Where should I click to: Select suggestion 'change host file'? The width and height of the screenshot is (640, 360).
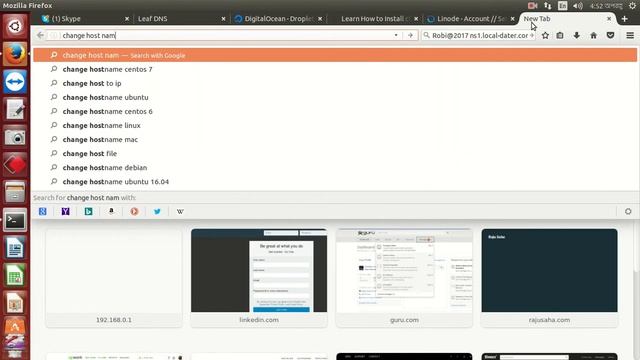335,153
